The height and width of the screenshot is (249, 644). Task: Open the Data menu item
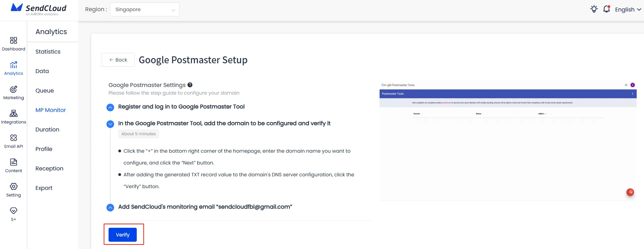coord(42,71)
